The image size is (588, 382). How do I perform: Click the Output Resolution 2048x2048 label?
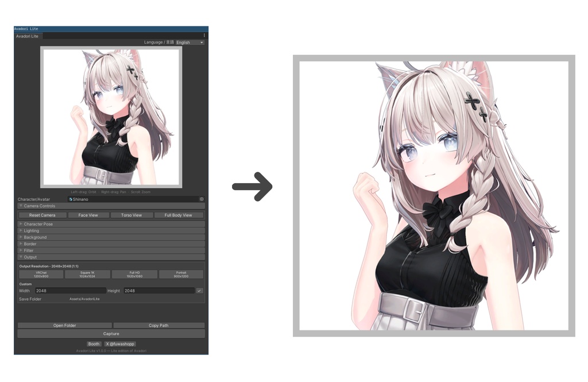tap(49, 266)
